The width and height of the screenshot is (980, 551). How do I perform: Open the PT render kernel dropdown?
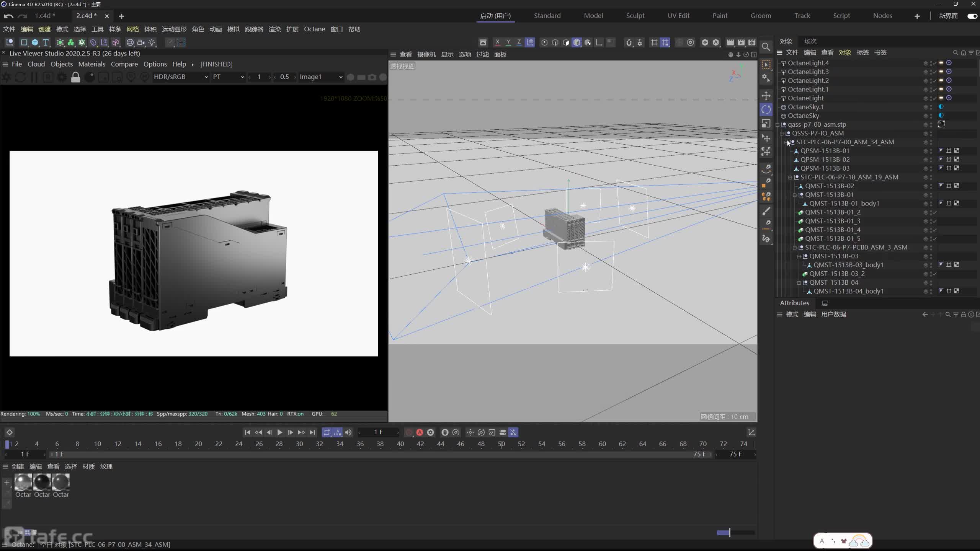click(229, 77)
